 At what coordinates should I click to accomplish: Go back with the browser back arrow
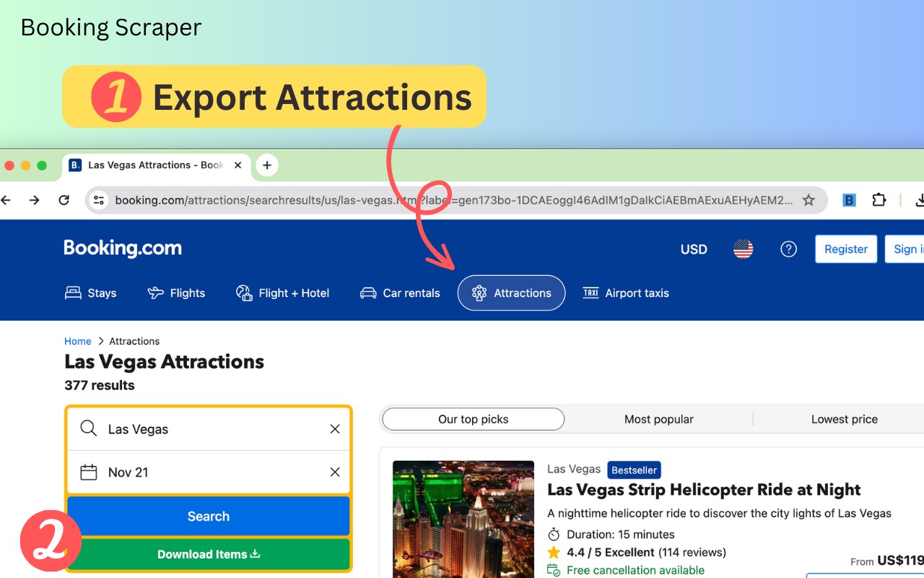[6, 200]
